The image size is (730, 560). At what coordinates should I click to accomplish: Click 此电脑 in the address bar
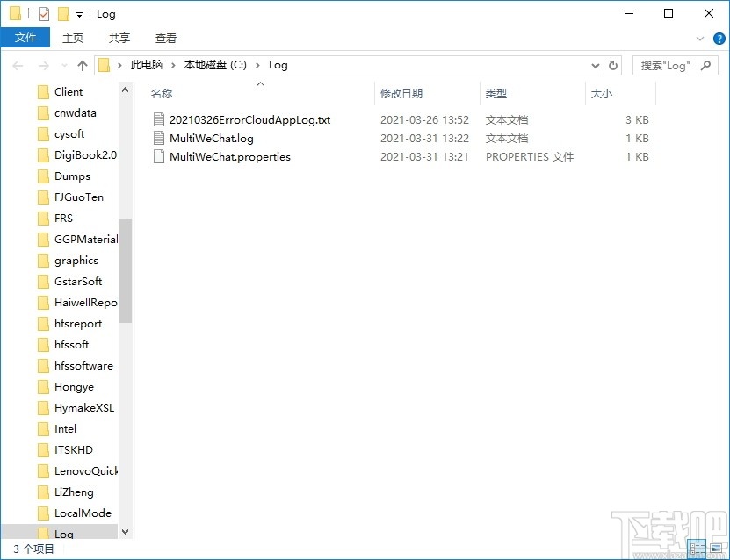[146, 65]
